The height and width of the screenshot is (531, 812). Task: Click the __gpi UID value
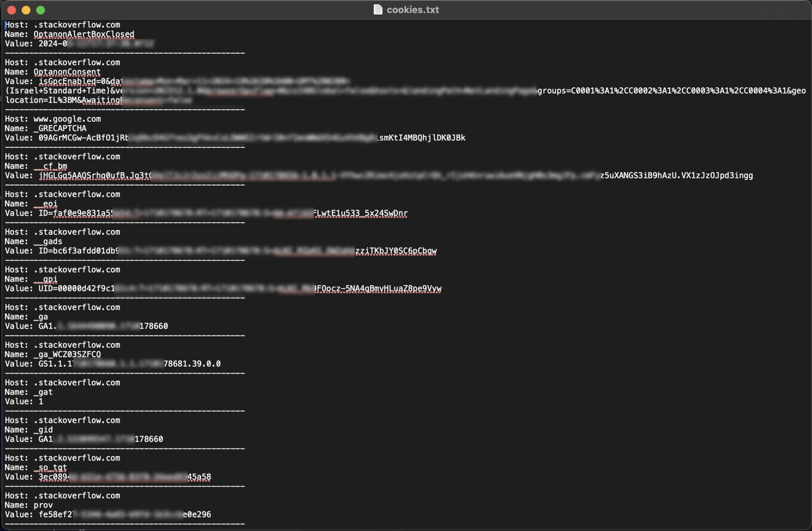click(75, 288)
